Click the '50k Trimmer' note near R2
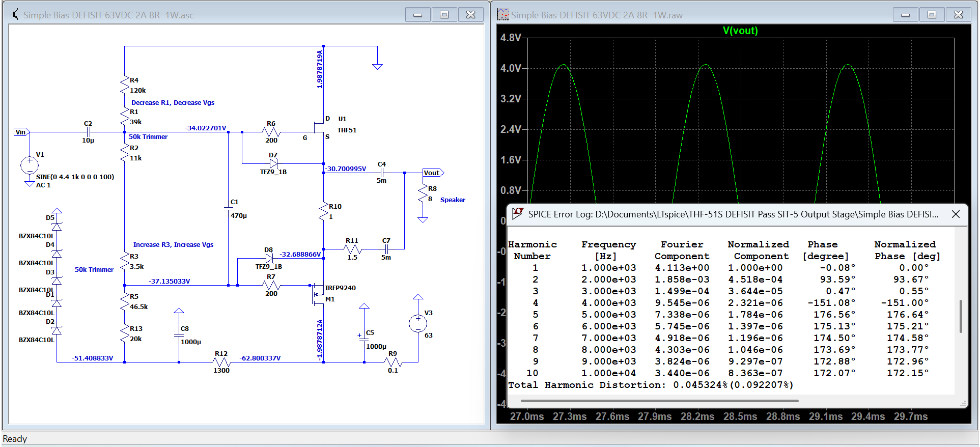This screenshot has width=980, height=447. (148, 136)
